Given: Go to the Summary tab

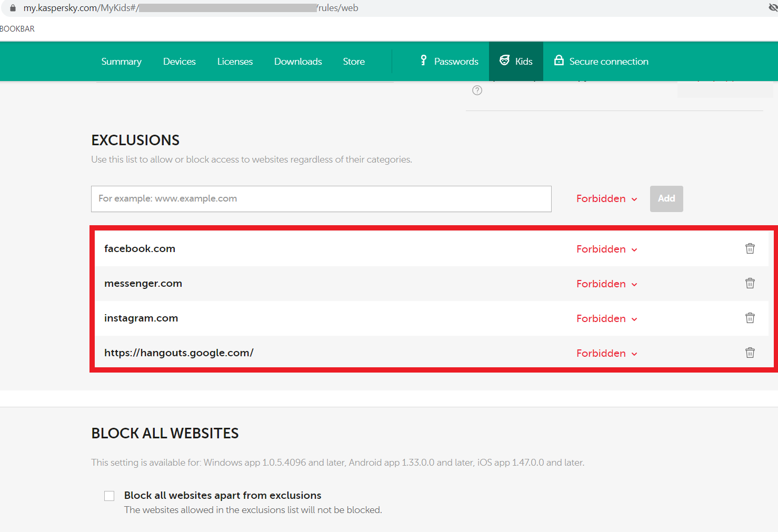Looking at the screenshot, I should pyautogui.click(x=122, y=62).
